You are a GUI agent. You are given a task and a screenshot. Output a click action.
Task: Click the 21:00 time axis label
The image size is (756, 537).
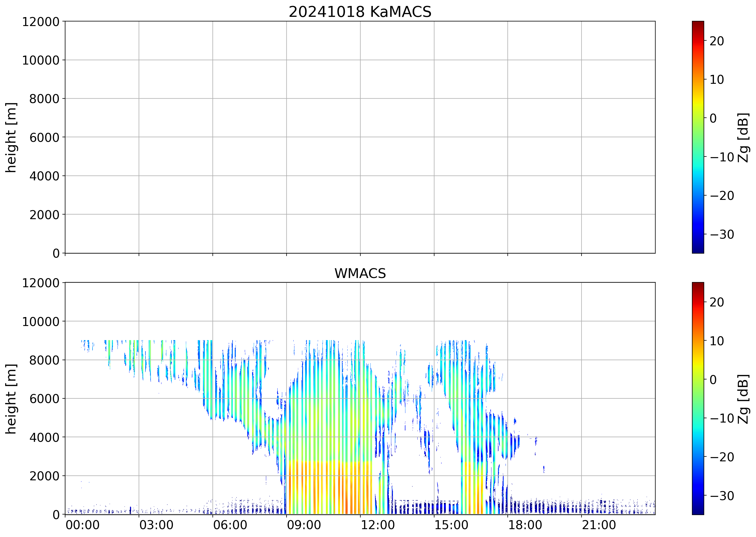(x=599, y=525)
